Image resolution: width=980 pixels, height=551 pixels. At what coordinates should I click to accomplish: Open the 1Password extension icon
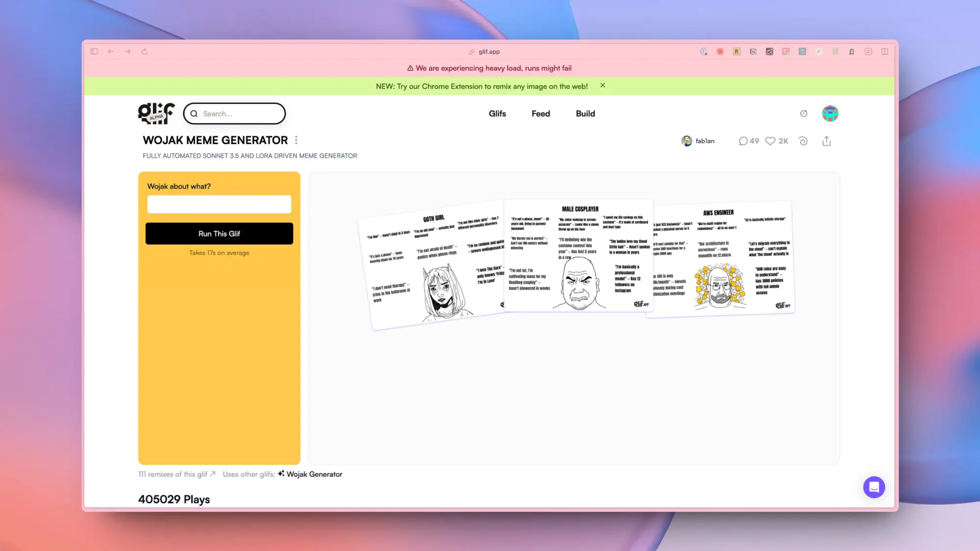[x=704, y=51]
